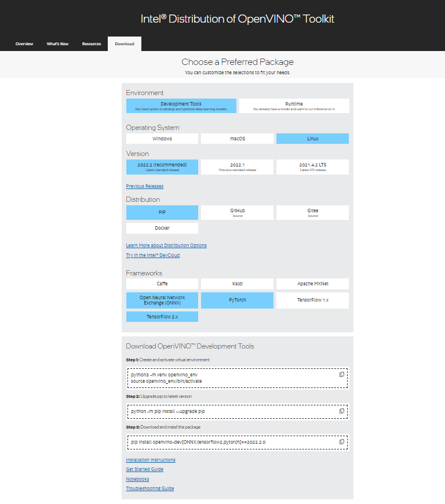
Task: Copy the virtual environment creation commands
Action: [x=342, y=375]
